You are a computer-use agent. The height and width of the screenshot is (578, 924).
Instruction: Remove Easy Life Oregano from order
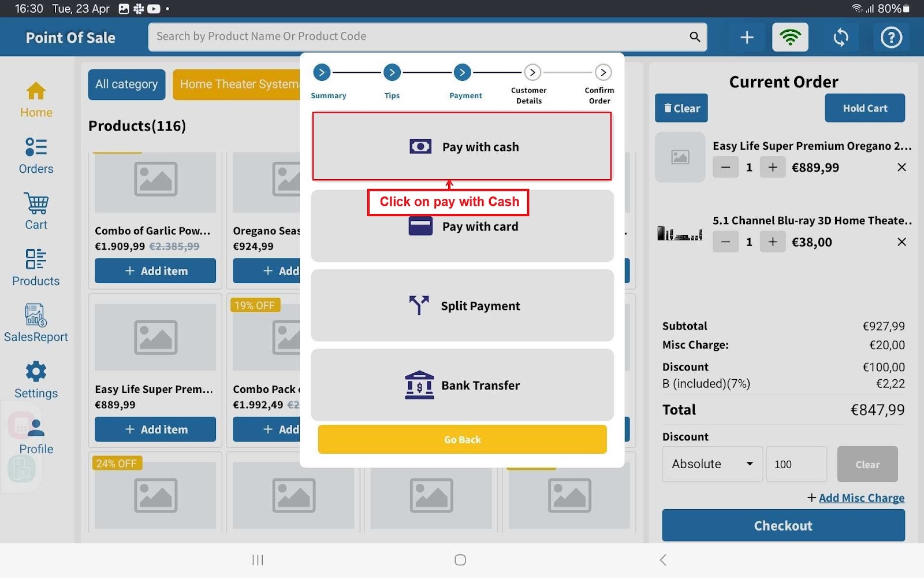[901, 168]
